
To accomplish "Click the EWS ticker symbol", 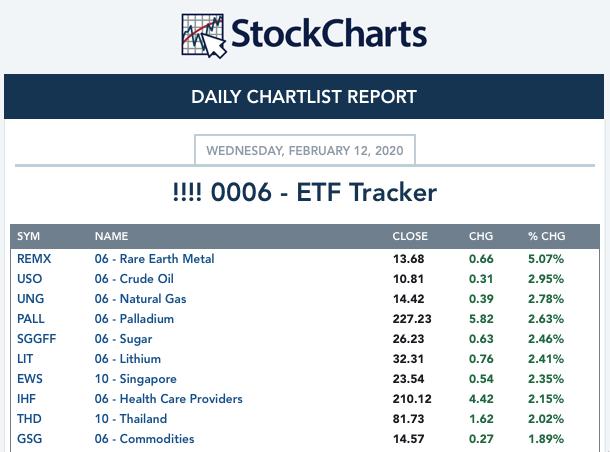I will (x=30, y=379).
